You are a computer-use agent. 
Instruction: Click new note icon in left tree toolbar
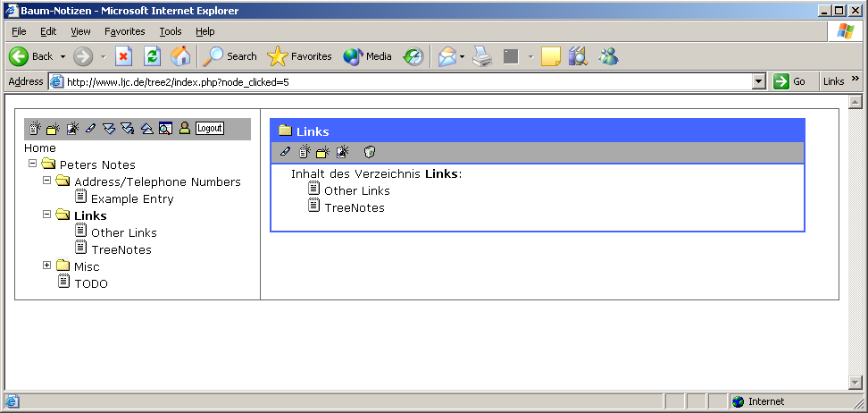pyautogui.click(x=35, y=129)
